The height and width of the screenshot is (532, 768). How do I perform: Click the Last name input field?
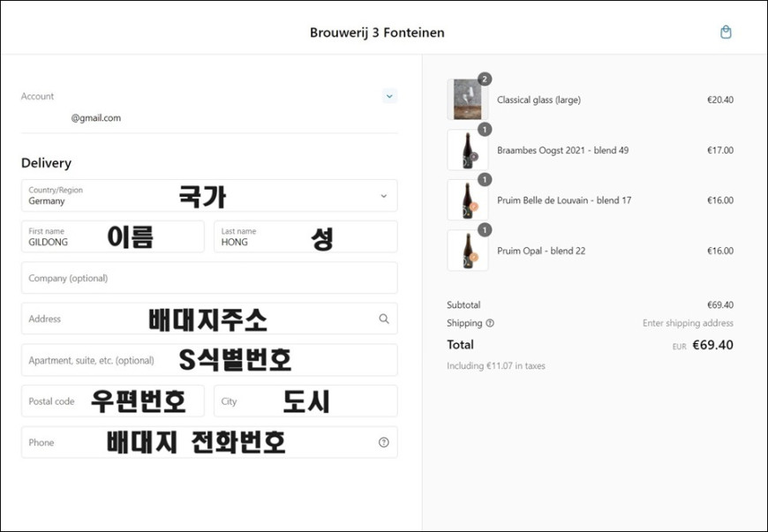[x=305, y=236]
